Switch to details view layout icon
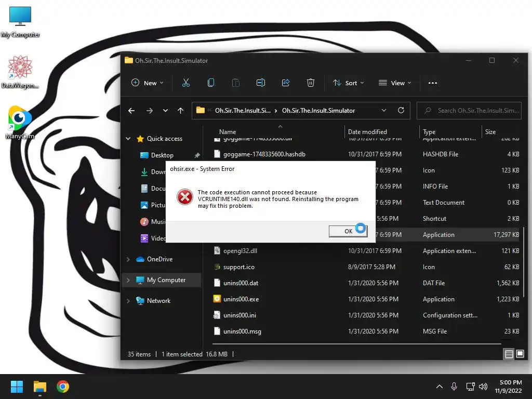This screenshot has width=532, height=399. click(509, 354)
